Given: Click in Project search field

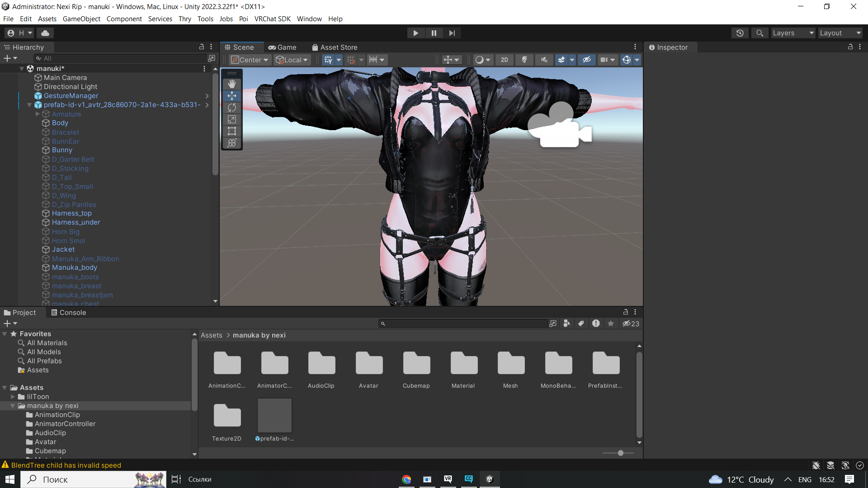Looking at the screenshot, I should [463, 324].
